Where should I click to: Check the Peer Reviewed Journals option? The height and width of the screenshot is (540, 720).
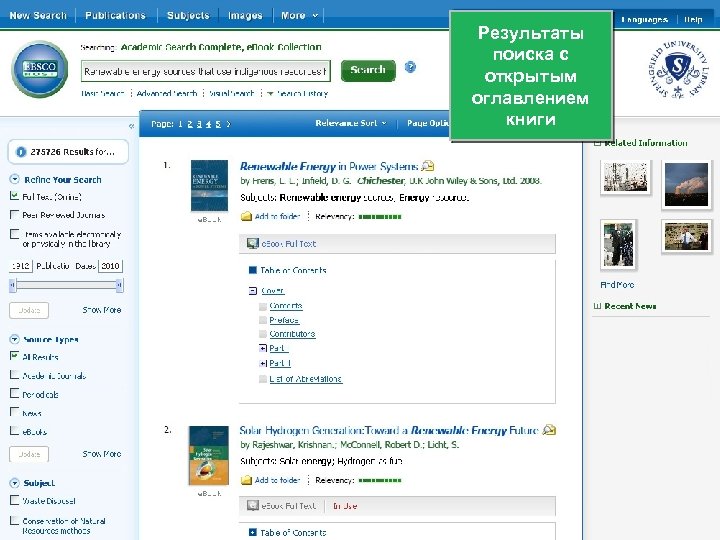pyautogui.click(x=14, y=214)
